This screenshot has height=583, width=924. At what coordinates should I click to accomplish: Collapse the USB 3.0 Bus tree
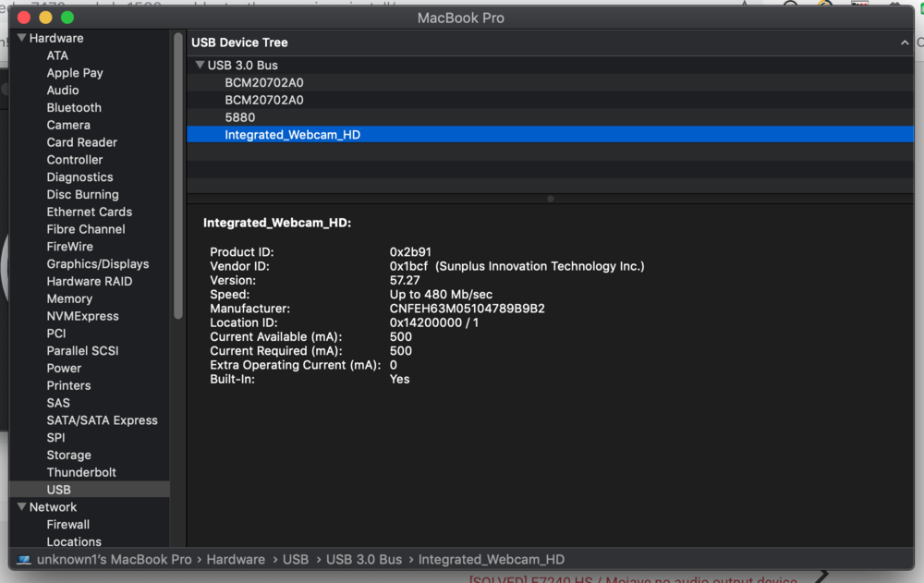[200, 66]
